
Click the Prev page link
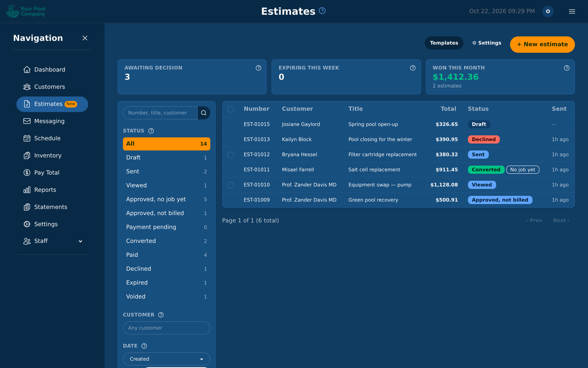[534, 221]
